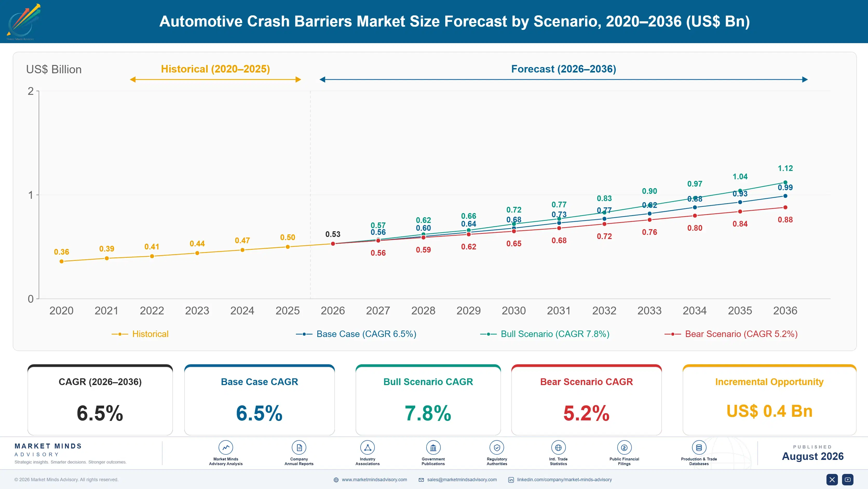
Task: Click the Market Minds Advisory Analysis icon
Action: (x=226, y=447)
